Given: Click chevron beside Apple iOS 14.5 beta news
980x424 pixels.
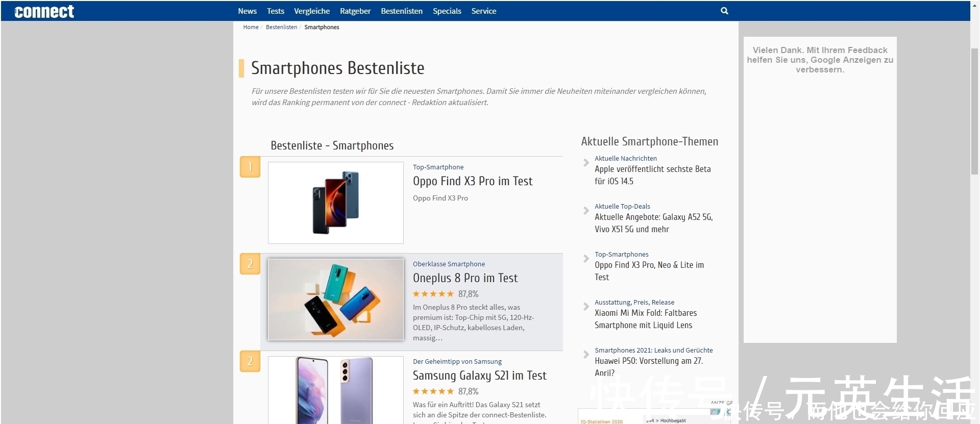Looking at the screenshot, I should (x=586, y=163).
